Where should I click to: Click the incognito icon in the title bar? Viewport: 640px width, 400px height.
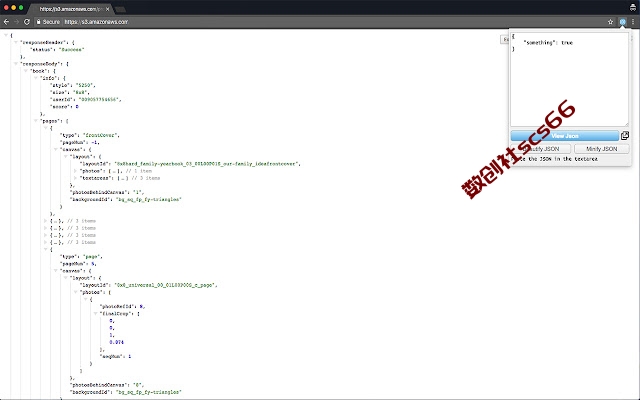(x=633, y=7)
